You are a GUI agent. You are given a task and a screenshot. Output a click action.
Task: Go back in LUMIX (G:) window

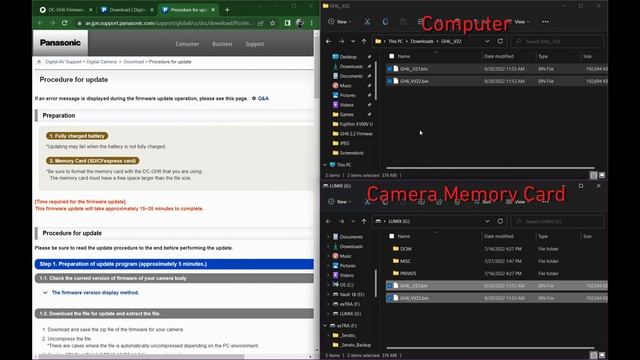(329, 221)
